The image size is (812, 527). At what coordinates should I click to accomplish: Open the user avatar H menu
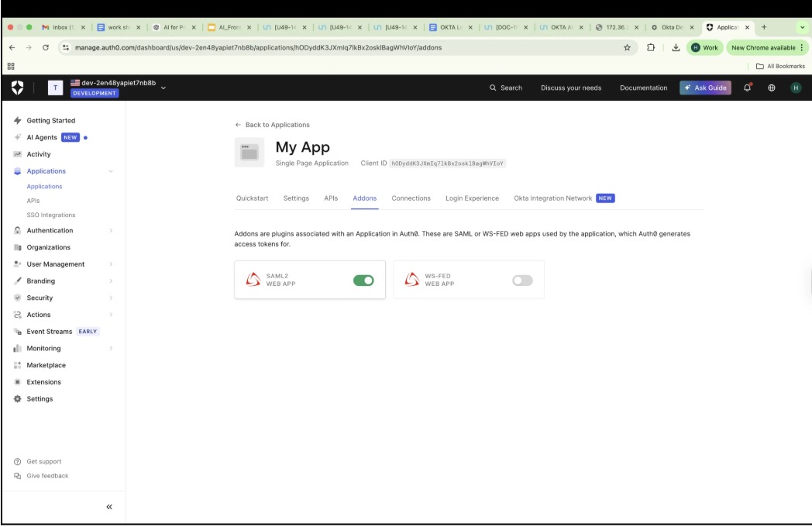[x=795, y=88]
